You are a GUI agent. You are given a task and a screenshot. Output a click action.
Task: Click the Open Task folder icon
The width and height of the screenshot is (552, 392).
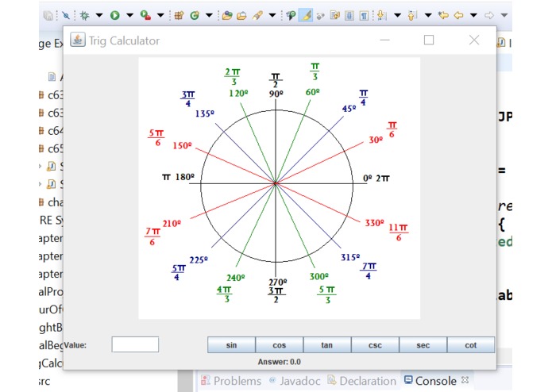(x=241, y=15)
